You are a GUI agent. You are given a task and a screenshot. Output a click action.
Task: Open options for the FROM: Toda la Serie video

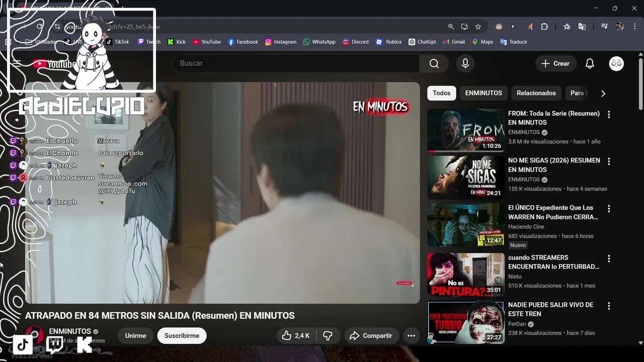point(609,115)
